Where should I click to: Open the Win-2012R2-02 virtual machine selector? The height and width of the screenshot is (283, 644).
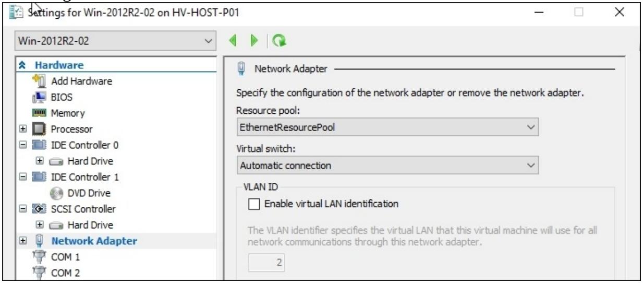point(115,40)
